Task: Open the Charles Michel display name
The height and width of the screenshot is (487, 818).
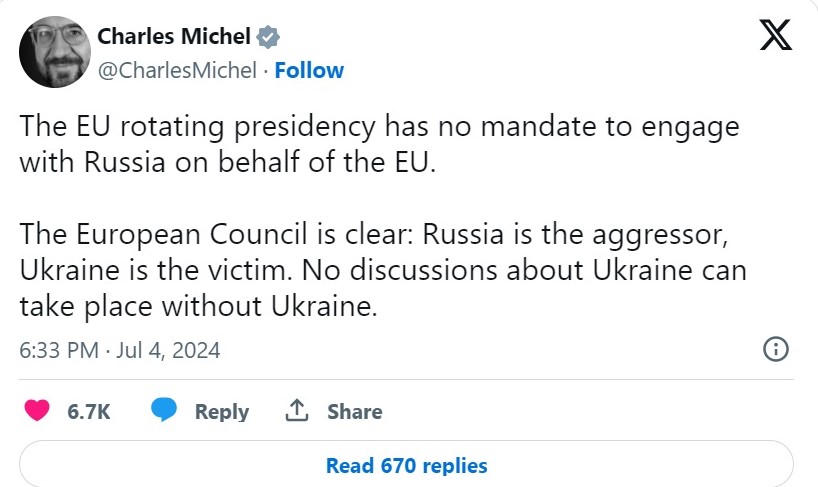Action: (x=174, y=38)
